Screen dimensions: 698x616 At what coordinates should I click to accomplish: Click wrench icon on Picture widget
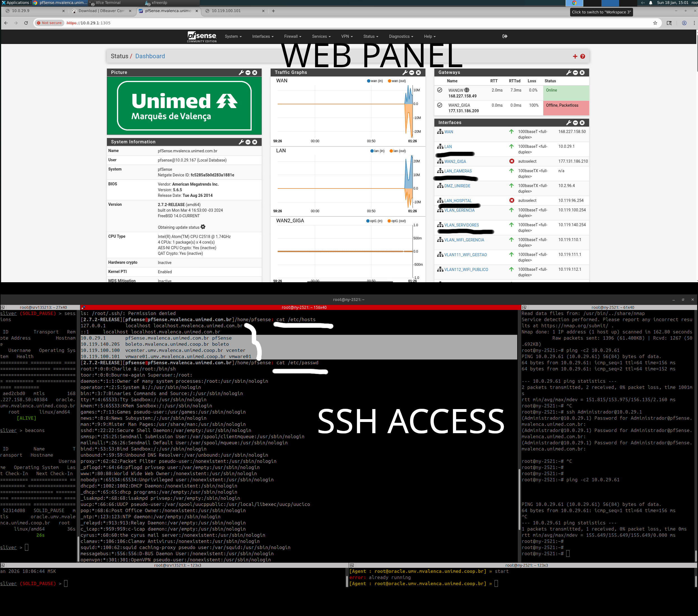point(241,73)
